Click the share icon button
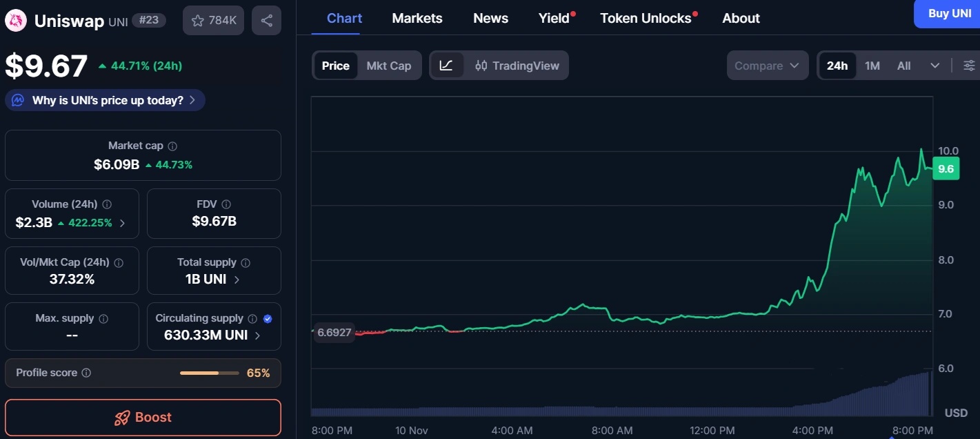Viewport: 980px width, 439px height. click(266, 21)
